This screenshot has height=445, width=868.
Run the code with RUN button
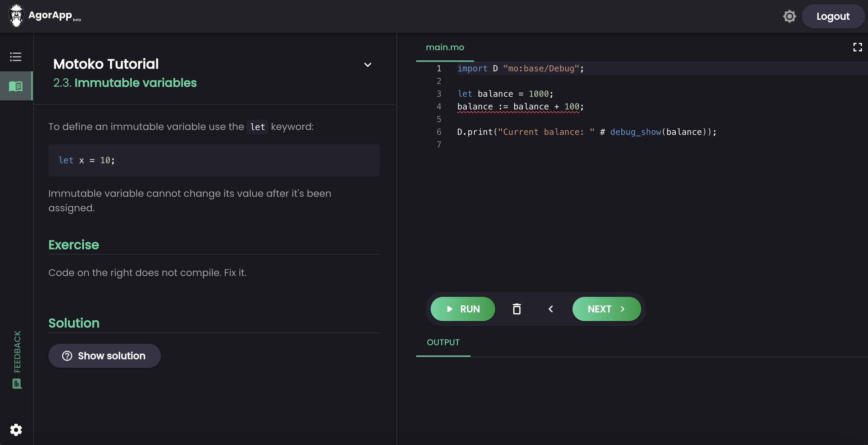[x=463, y=309]
